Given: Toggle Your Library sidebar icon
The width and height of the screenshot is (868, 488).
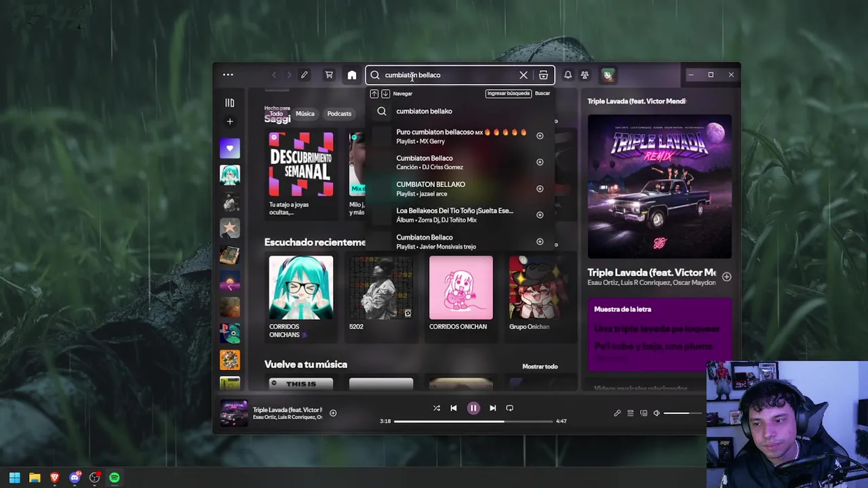Looking at the screenshot, I should click(x=230, y=103).
